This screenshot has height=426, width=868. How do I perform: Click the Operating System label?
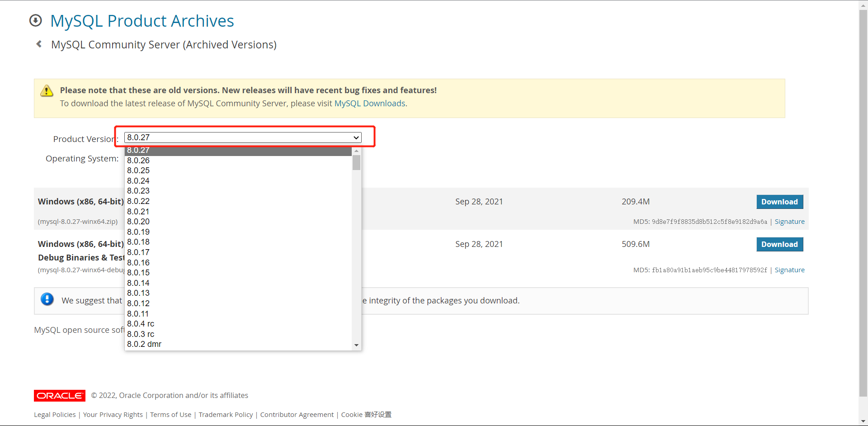[82, 159]
